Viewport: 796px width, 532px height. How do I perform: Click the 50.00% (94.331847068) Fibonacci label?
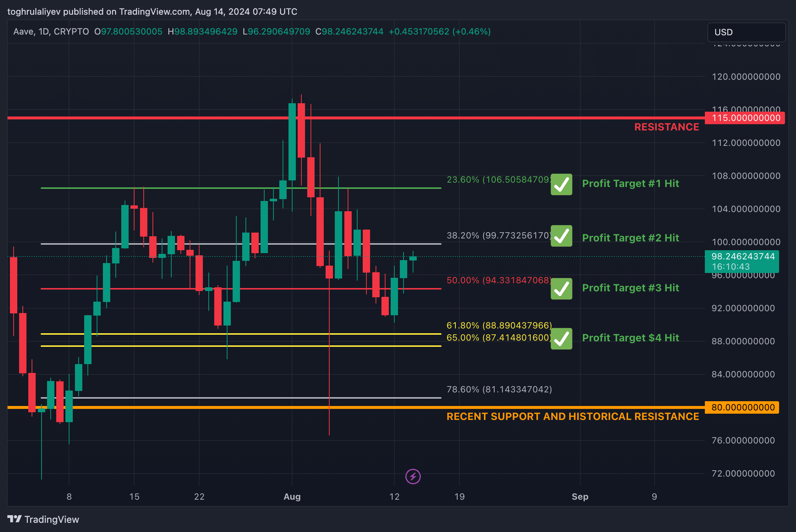click(x=499, y=280)
